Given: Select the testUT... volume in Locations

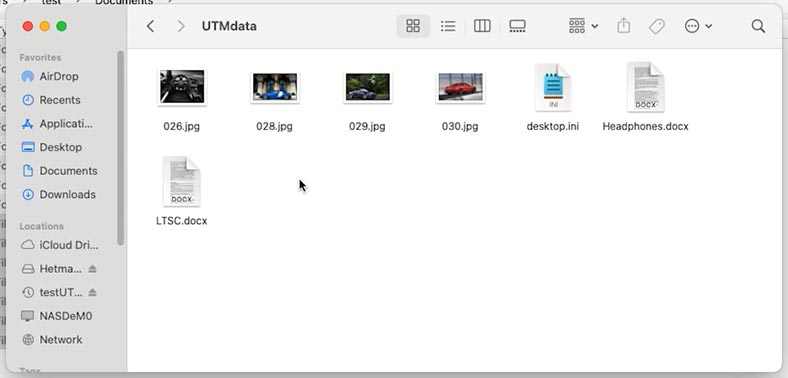Looking at the screenshot, I should click(52, 292).
